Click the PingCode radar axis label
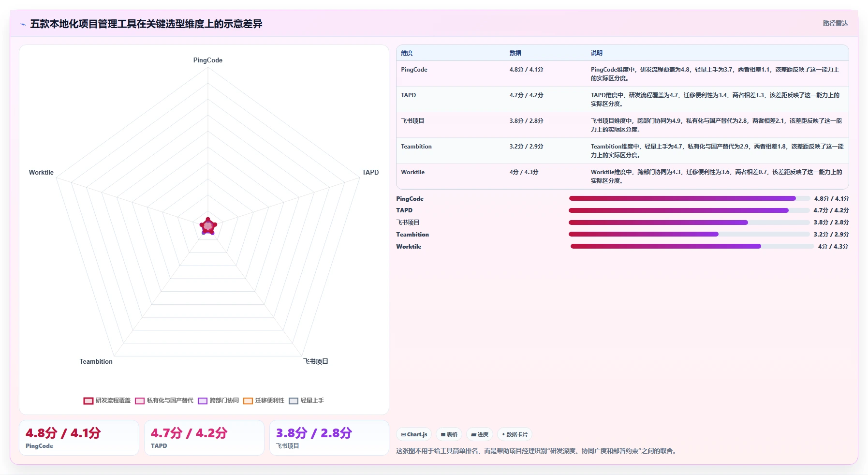868x475 pixels. (x=208, y=60)
